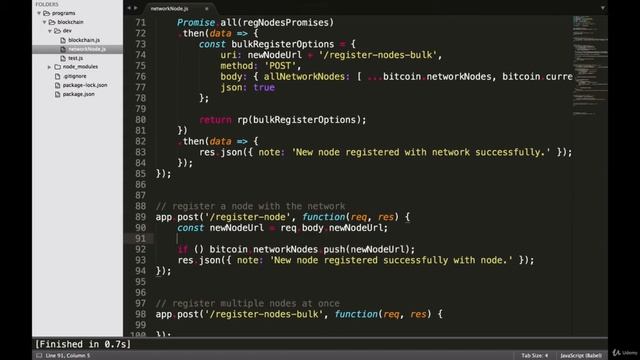Click the file icon beside test.js
Image resolution: width=640 pixels, height=360 pixels.
pyautogui.click(x=63, y=58)
